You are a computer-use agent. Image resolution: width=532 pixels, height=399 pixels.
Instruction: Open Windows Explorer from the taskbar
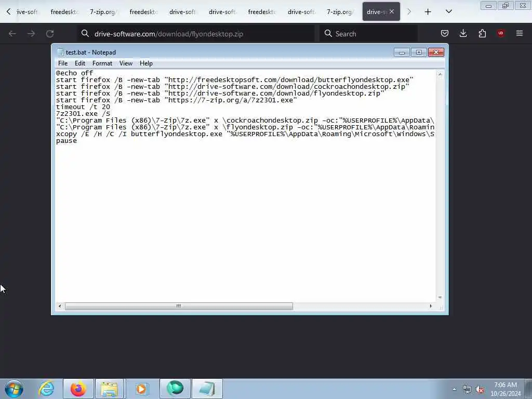pyautogui.click(x=109, y=389)
